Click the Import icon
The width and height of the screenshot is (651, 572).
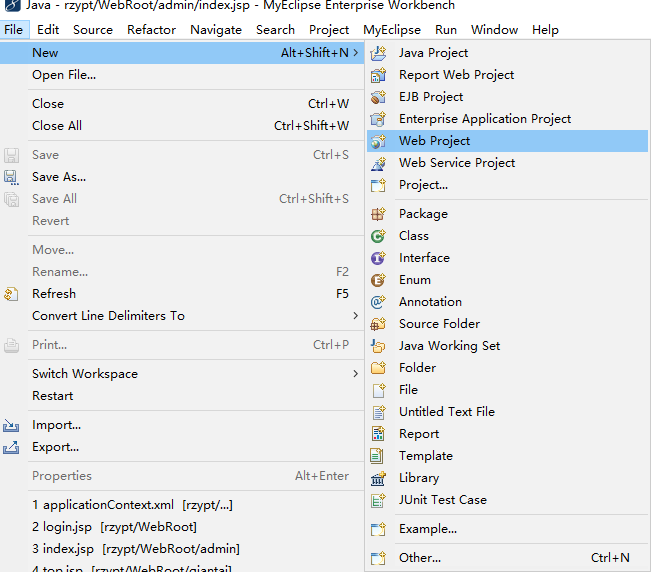pyautogui.click(x=11, y=425)
